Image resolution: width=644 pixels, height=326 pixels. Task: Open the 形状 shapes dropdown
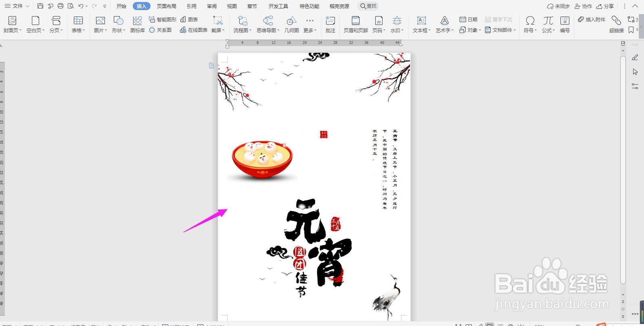tap(119, 24)
